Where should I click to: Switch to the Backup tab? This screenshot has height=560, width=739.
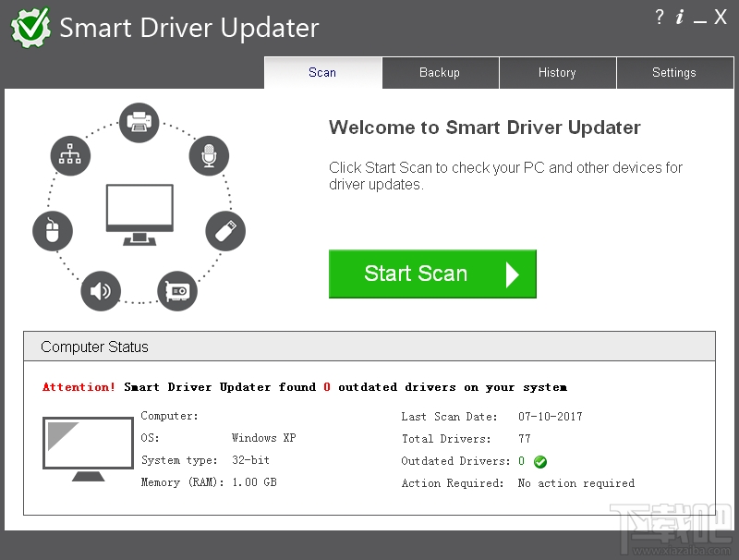tap(440, 72)
